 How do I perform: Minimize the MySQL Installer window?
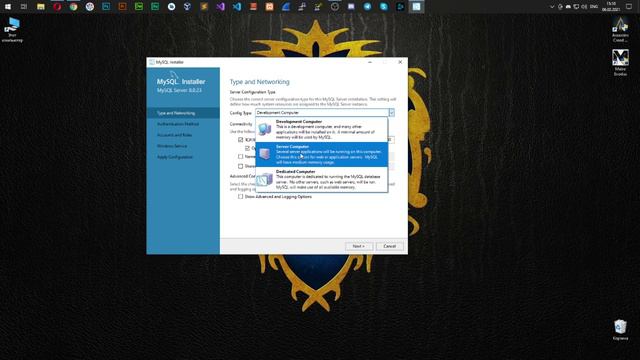[370, 62]
